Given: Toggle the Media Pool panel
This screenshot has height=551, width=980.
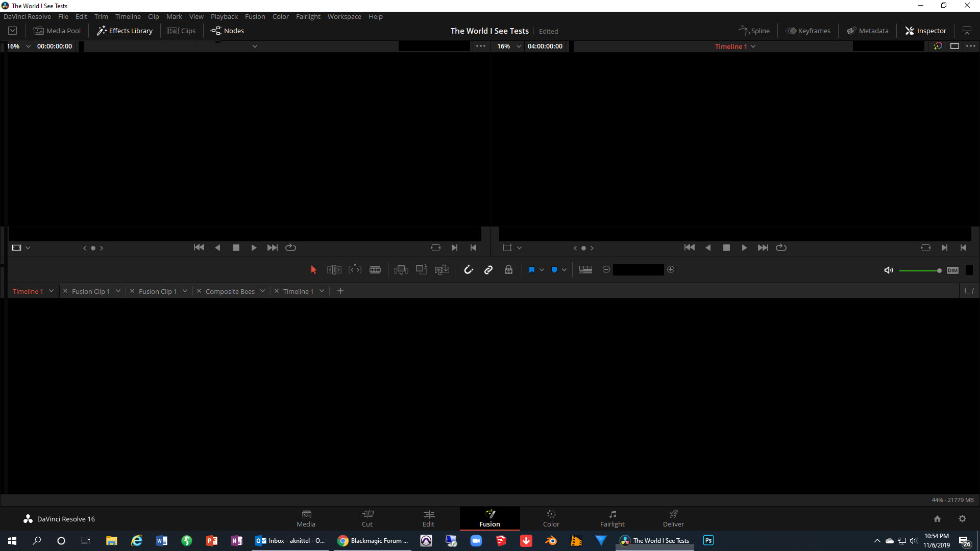Looking at the screenshot, I should click(x=57, y=31).
